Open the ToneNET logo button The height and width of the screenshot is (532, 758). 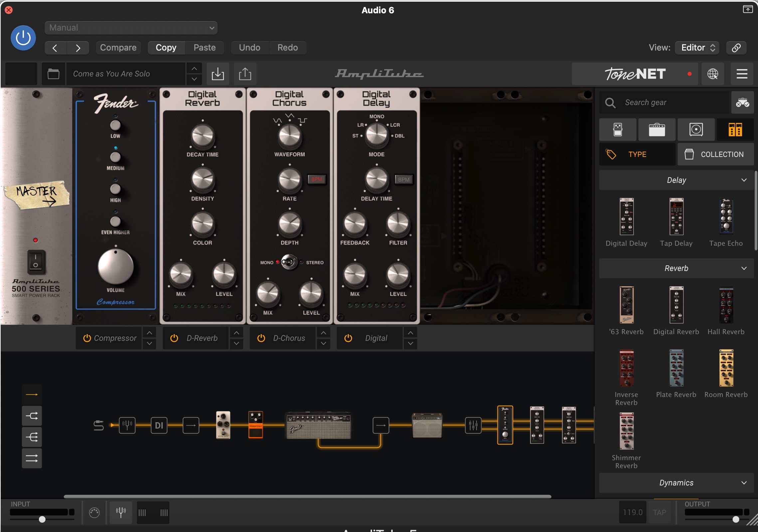[x=636, y=74]
